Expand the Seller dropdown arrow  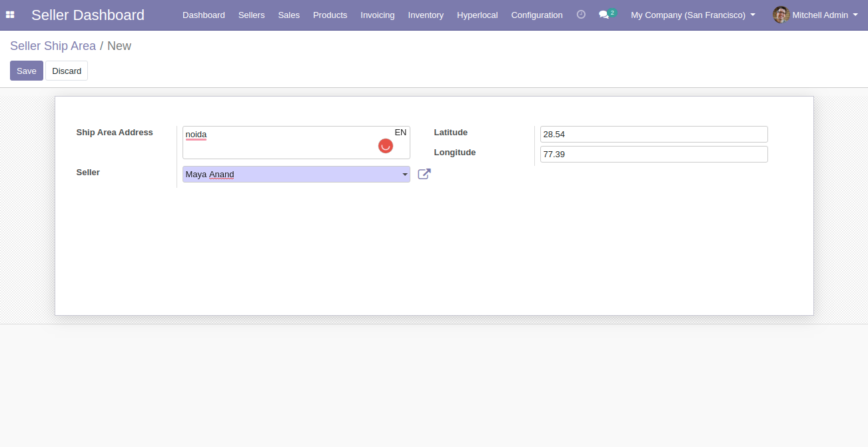coord(404,175)
